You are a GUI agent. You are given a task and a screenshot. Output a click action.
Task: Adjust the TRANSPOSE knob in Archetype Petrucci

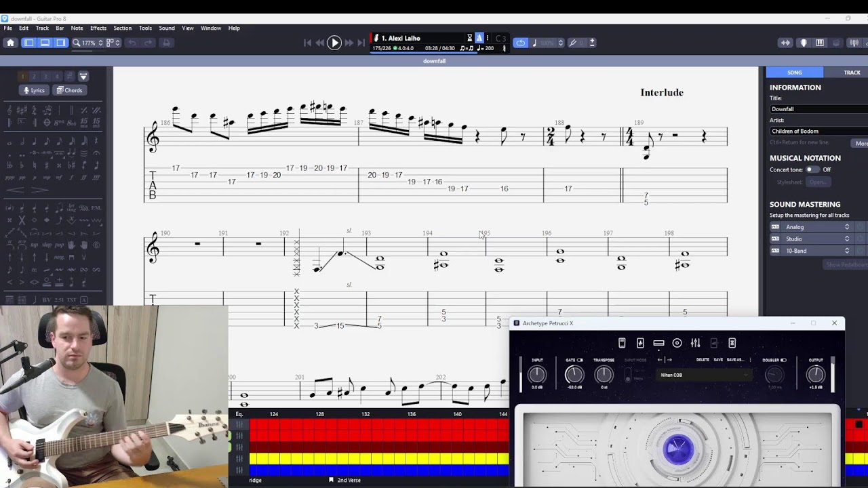(604, 375)
